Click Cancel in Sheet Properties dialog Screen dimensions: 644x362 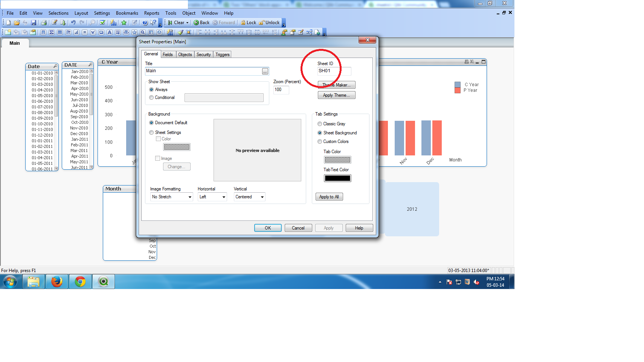click(298, 228)
